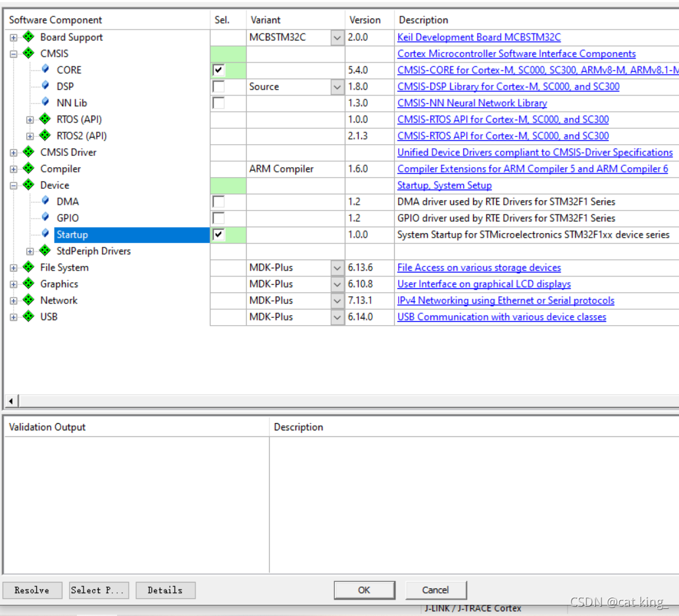Click the DMA blue component icon
Screen dimensions: 679x616
(45, 201)
